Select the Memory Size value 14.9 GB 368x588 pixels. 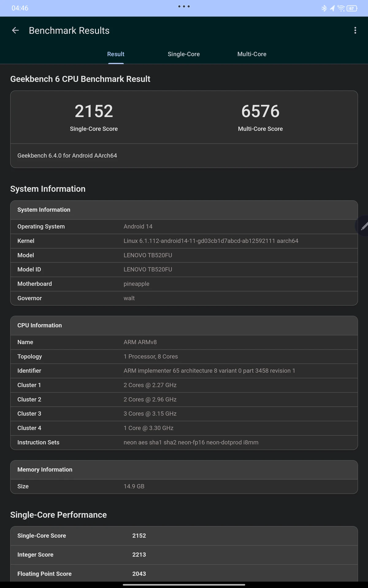pyautogui.click(x=134, y=486)
